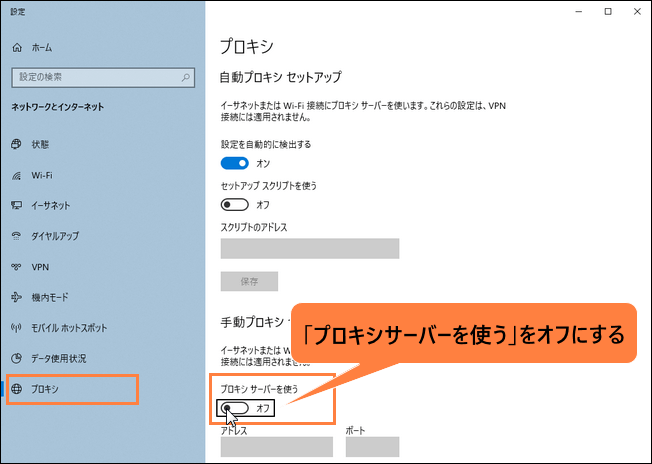
Task: Select Wi-Fi sidebar label
Action: 42,175
